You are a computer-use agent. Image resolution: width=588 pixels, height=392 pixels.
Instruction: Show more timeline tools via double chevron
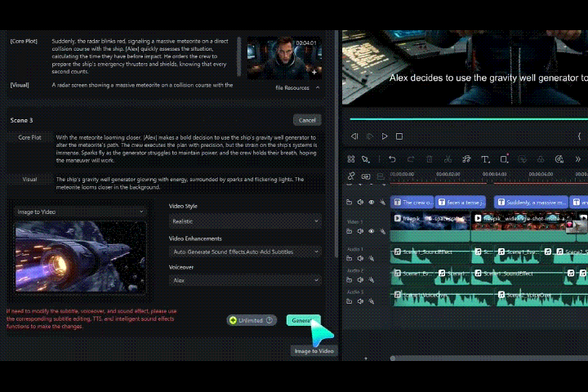pos(578,159)
